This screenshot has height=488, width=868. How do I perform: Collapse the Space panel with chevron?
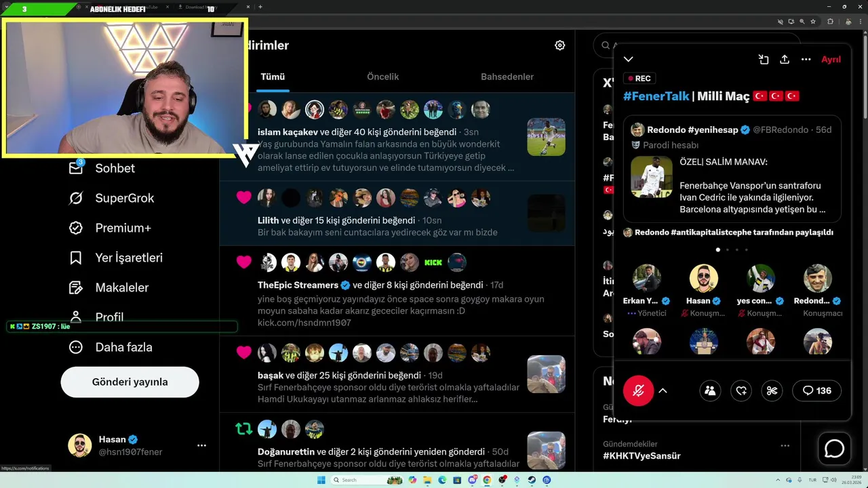[x=629, y=60]
